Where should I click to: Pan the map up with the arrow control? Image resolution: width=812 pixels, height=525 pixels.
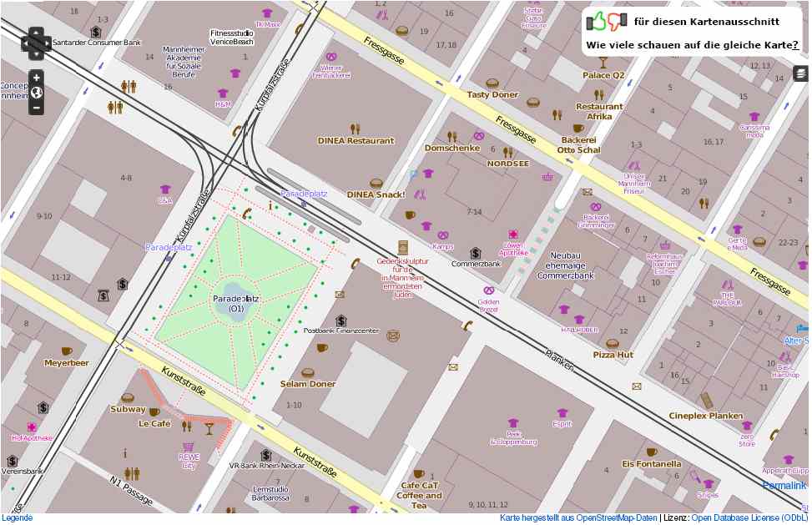[x=36, y=33]
